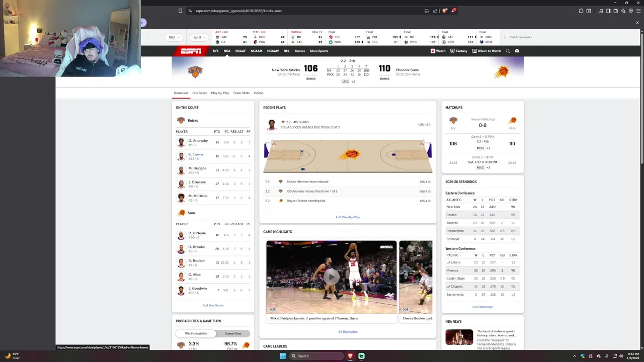The width and height of the screenshot is (644, 362).
Task: Click the Knicks logo in scoreboard header
Action: tap(195, 72)
